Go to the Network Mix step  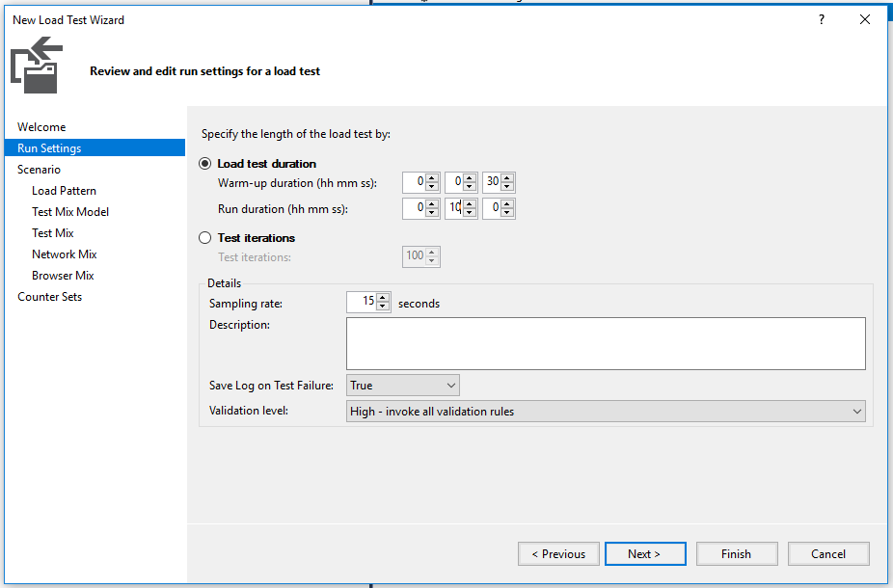pyautogui.click(x=64, y=254)
